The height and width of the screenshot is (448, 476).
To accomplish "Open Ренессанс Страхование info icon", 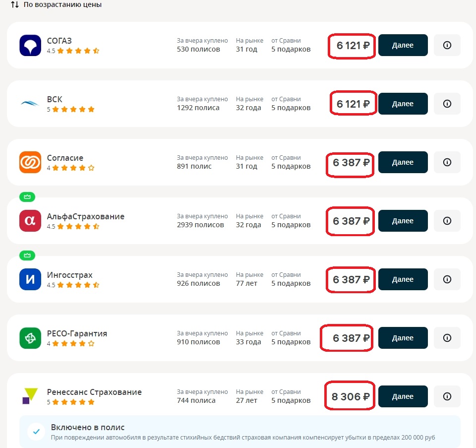I will (x=447, y=396).
